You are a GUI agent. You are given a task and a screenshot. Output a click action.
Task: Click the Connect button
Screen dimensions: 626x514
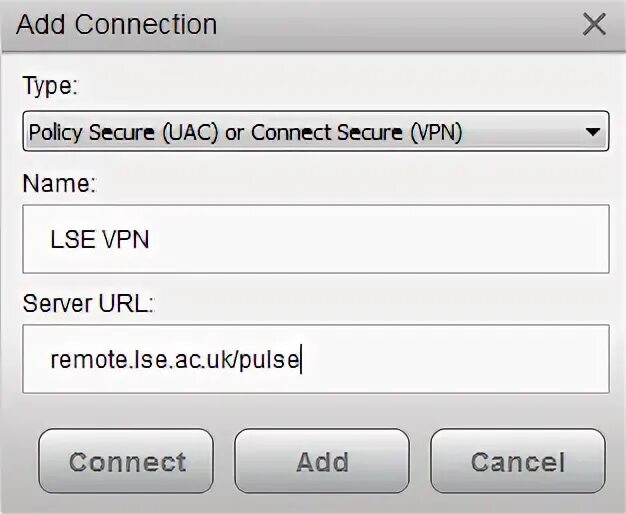pos(126,461)
